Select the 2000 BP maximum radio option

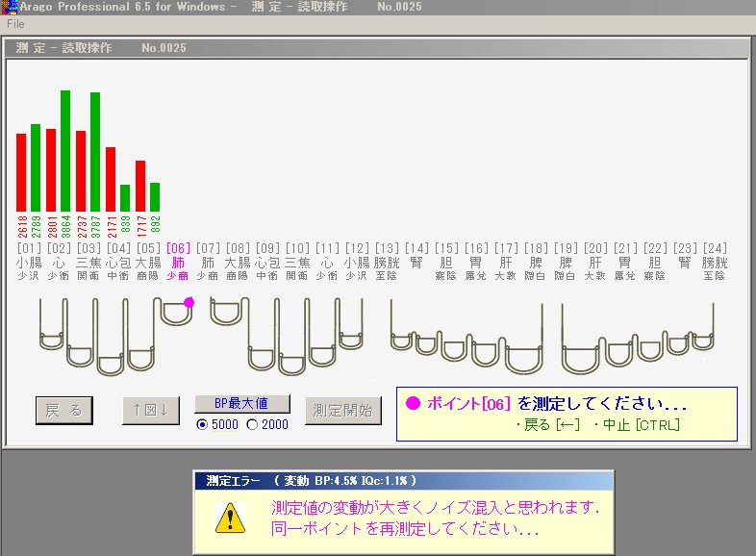click(x=252, y=425)
